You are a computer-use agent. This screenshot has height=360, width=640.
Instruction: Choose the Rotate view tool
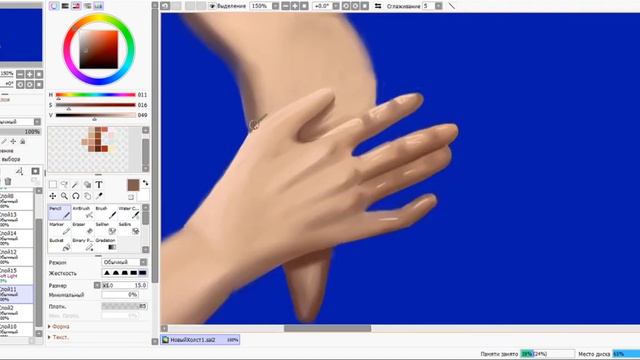click(x=76, y=196)
